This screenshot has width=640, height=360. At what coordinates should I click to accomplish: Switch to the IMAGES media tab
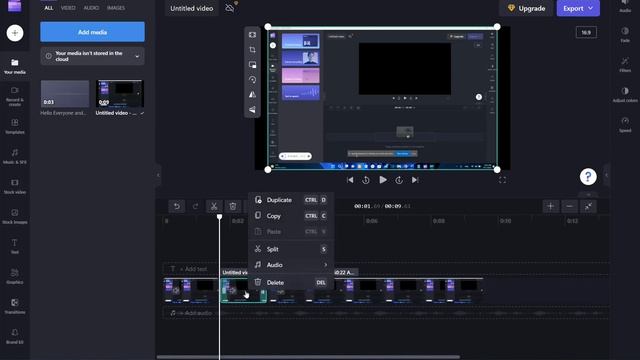pos(116,8)
